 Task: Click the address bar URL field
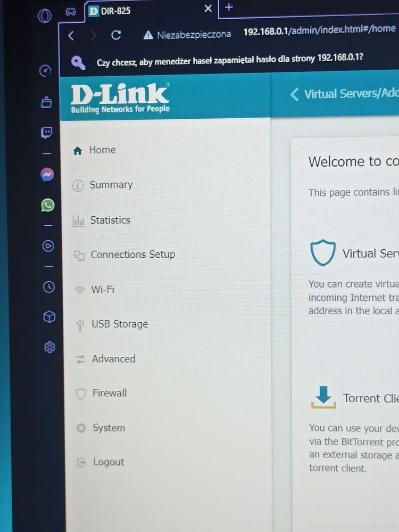click(x=319, y=30)
